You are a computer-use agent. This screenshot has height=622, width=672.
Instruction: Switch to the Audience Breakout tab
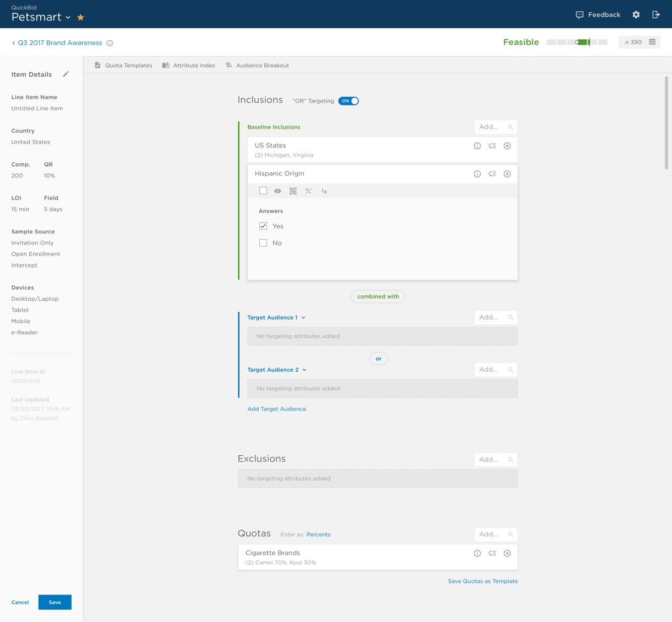click(x=257, y=66)
